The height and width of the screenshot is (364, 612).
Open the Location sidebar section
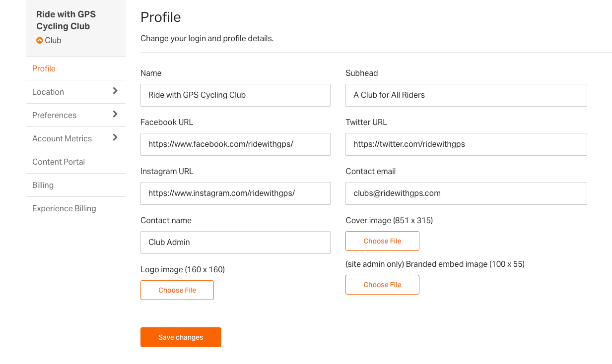coord(76,92)
